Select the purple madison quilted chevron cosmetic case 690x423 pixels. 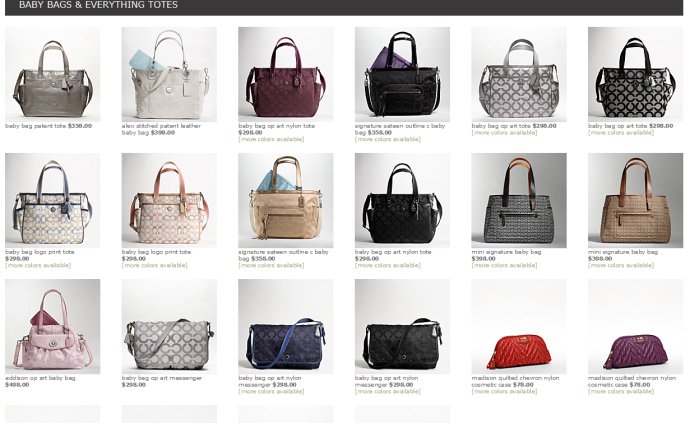click(635, 327)
